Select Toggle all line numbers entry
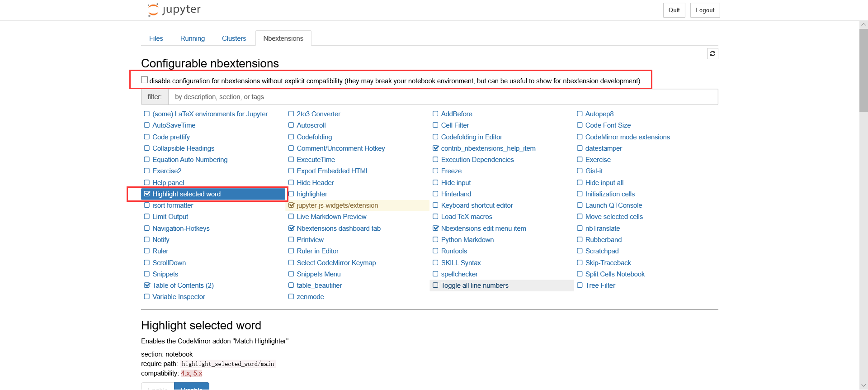Screen dimensions: 868x390 click(475, 285)
